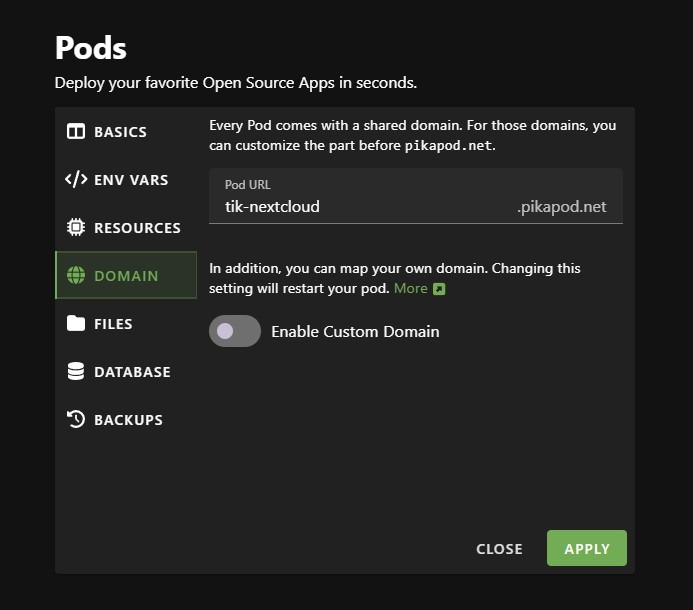The height and width of the screenshot is (610, 693).
Task: Click the Env Vars code brackets icon
Action: pos(76,180)
